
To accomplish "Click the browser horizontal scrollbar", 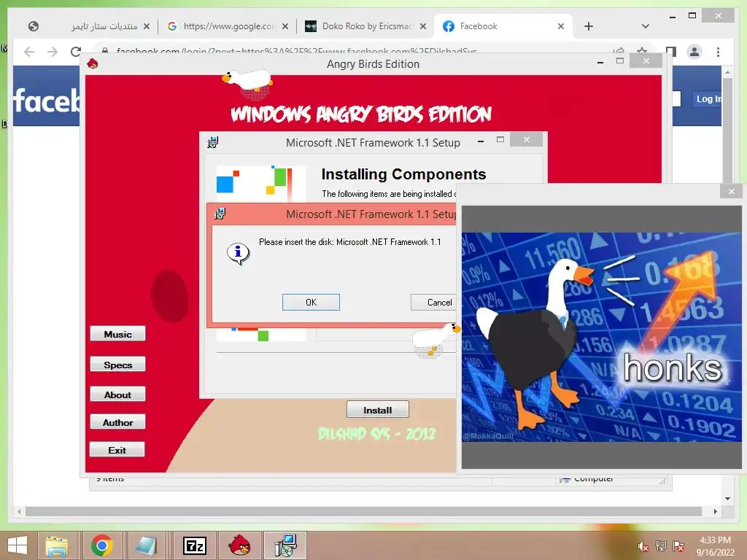I will [363, 511].
